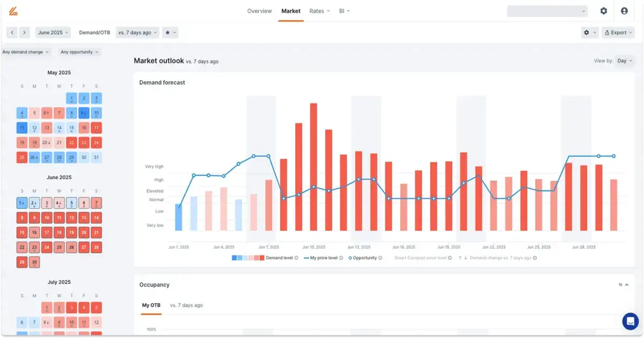This screenshot has width=644, height=338.
Task: Open the star favorites menu
Action: [x=170, y=33]
